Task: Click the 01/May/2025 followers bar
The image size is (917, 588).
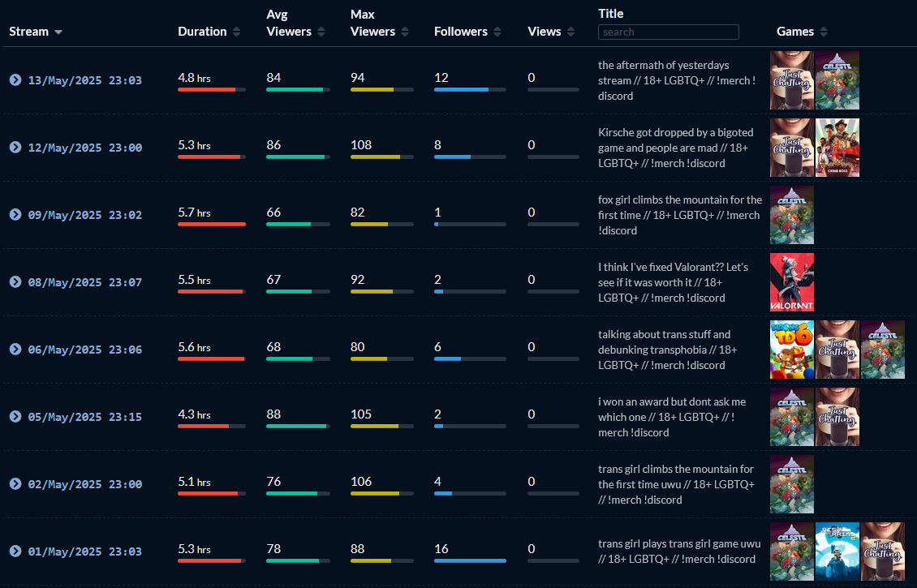Action: [470, 560]
